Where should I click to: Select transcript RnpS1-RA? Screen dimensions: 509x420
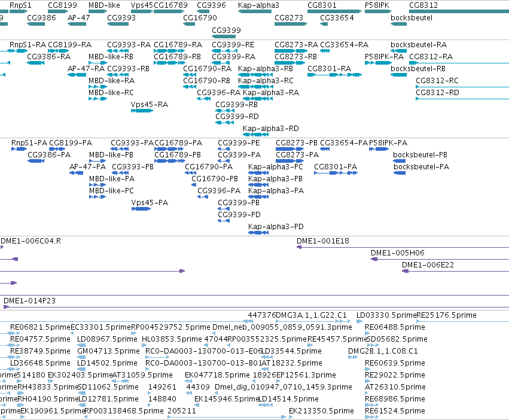pyautogui.click(x=28, y=44)
